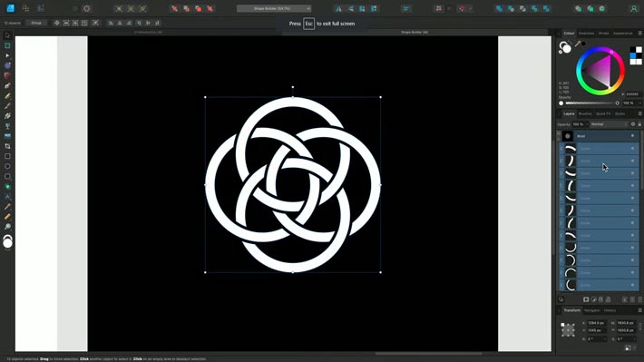Select the Pen tool
This screenshot has height=362, width=644.
[x=7, y=86]
